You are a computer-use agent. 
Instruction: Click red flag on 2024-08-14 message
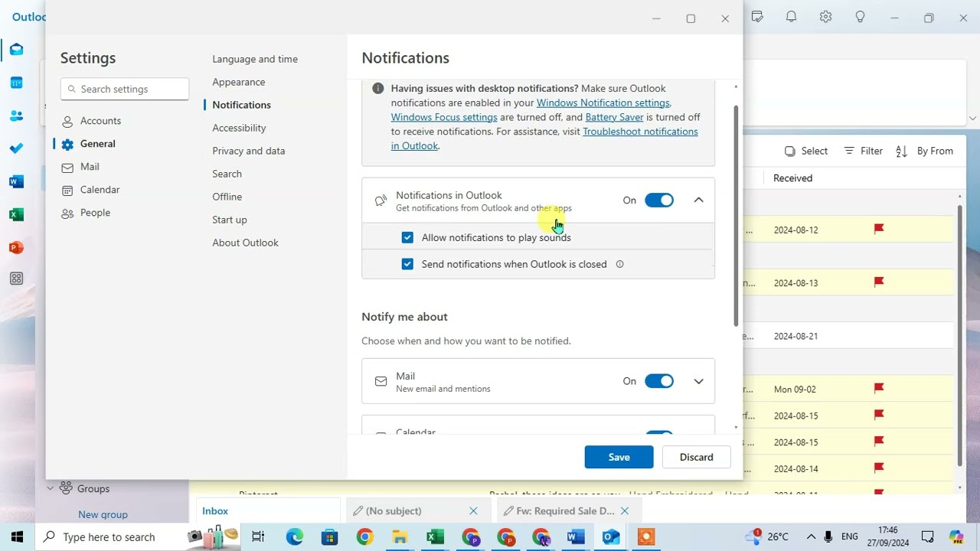coord(879,468)
